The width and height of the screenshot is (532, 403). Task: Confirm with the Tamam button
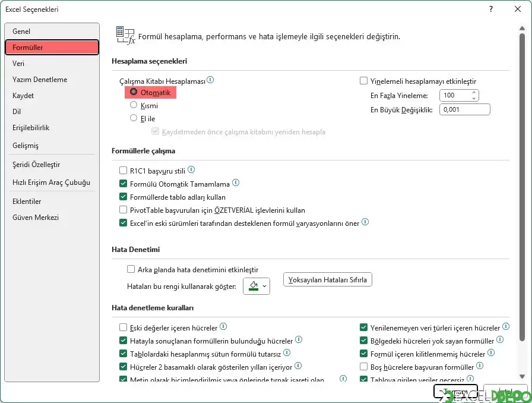(x=455, y=392)
